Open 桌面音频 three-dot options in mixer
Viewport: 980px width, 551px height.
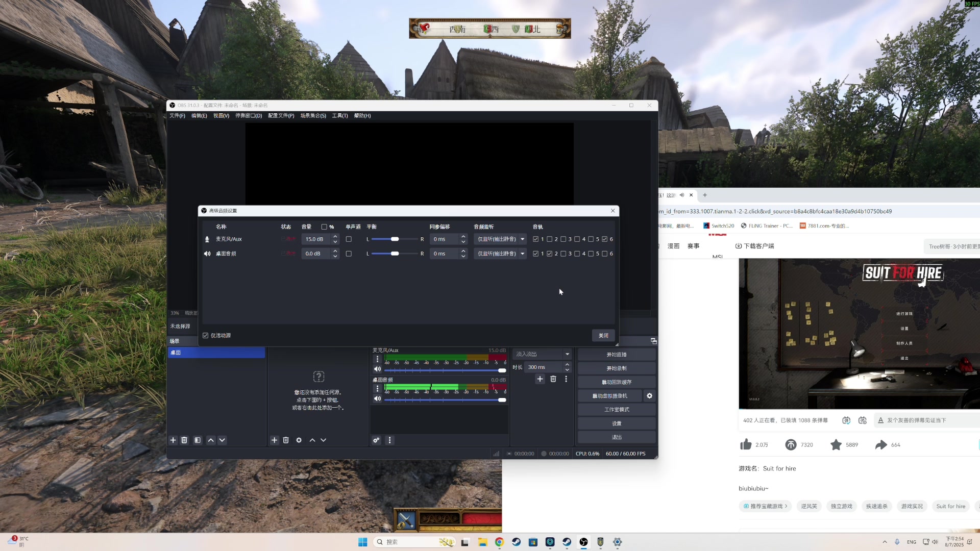[x=378, y=389]
